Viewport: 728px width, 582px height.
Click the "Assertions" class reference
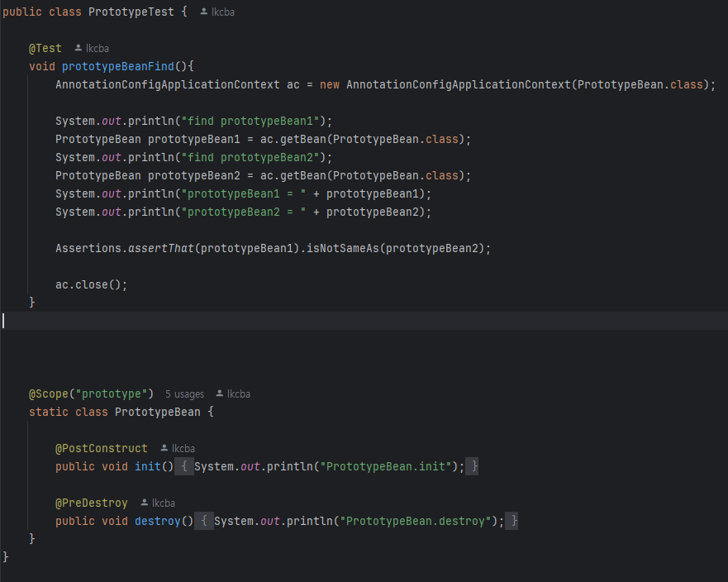[88, 249]
